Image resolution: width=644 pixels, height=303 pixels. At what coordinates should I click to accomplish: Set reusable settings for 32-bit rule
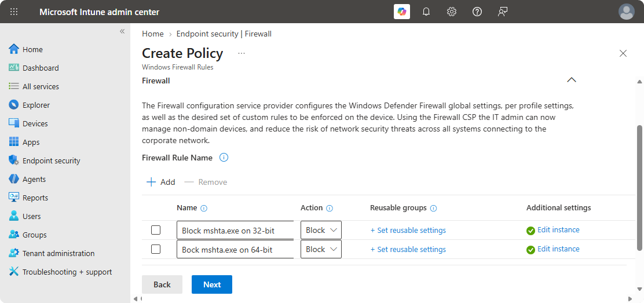pyautogui.click(x=408, y=230)
